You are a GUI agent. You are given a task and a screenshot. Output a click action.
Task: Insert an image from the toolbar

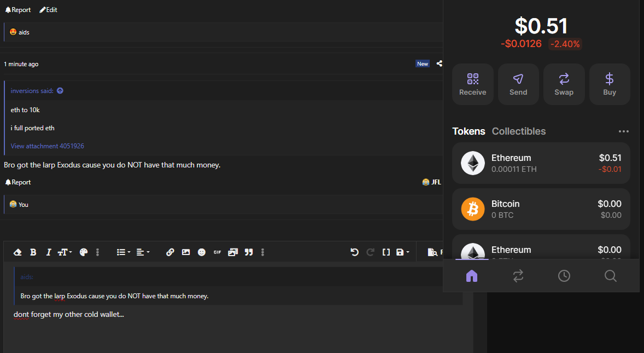pos(186,252)
